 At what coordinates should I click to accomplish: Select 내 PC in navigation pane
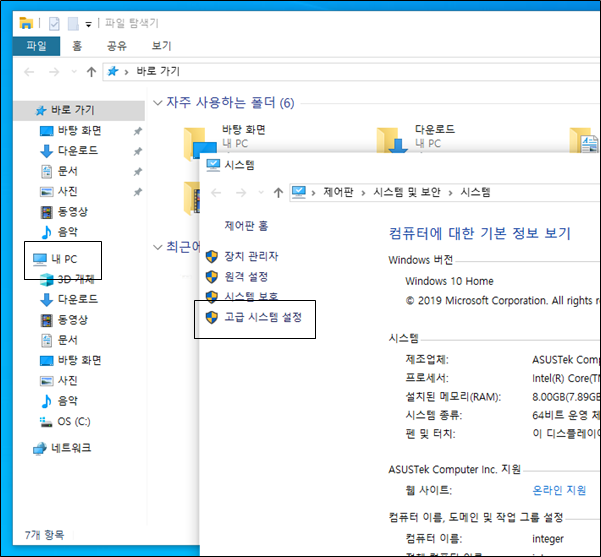(x=55, y=260)
